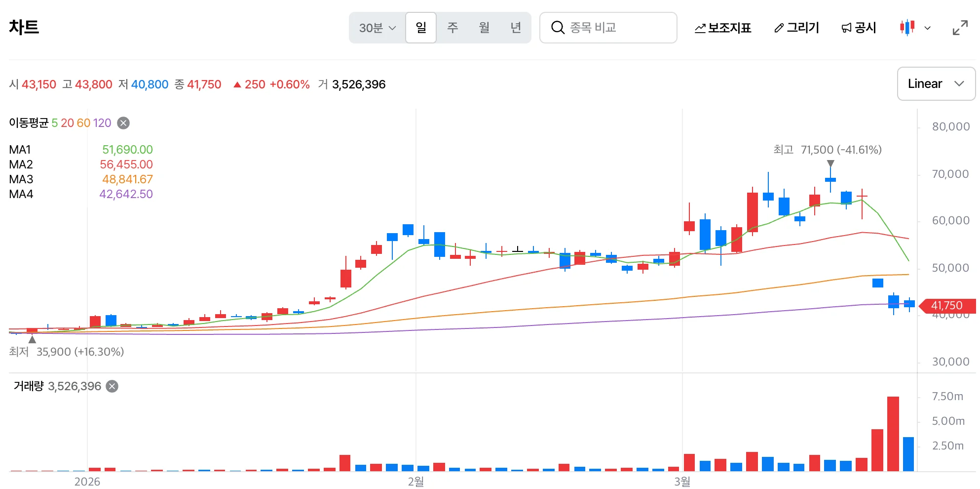The height and width of the screenshot is (489, 980).
Task: Open the 30분 minute interval dropdown
Action: pyautogui.click(x=377, y=28)
